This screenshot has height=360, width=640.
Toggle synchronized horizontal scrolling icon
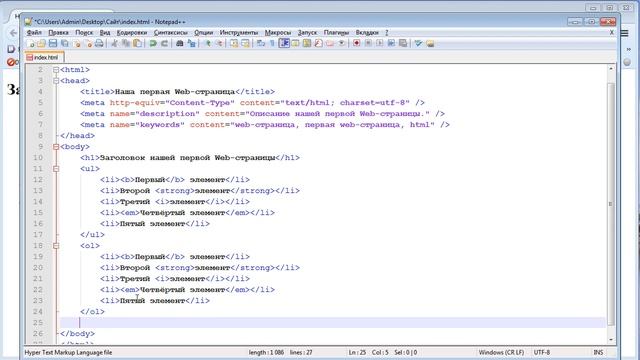pyautogui.click(x=245, y=43)
